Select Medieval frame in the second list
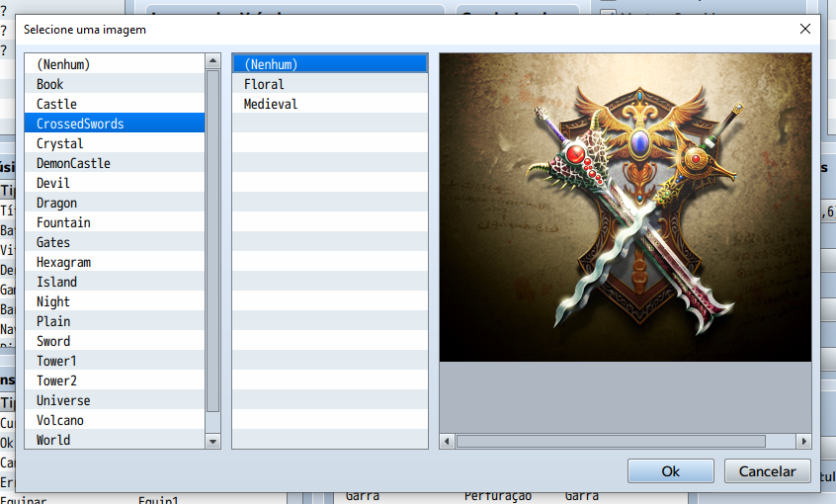 tap(330, 104)
